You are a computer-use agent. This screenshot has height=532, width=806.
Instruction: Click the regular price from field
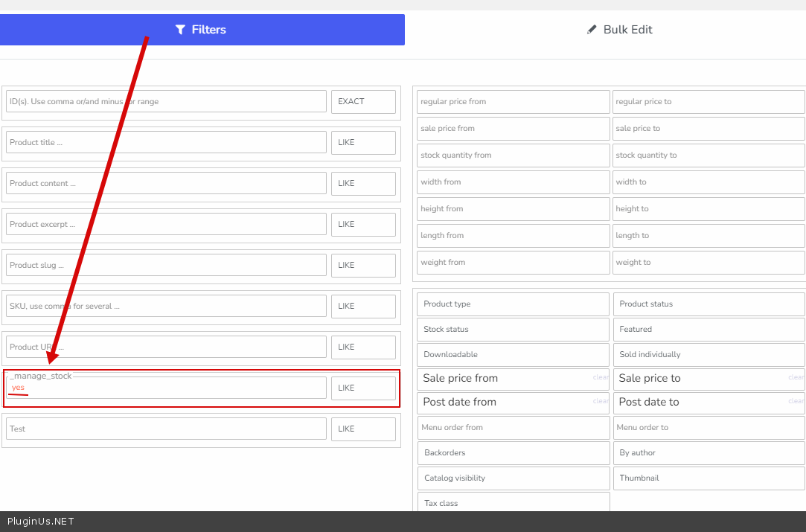(x=513, y=102)
